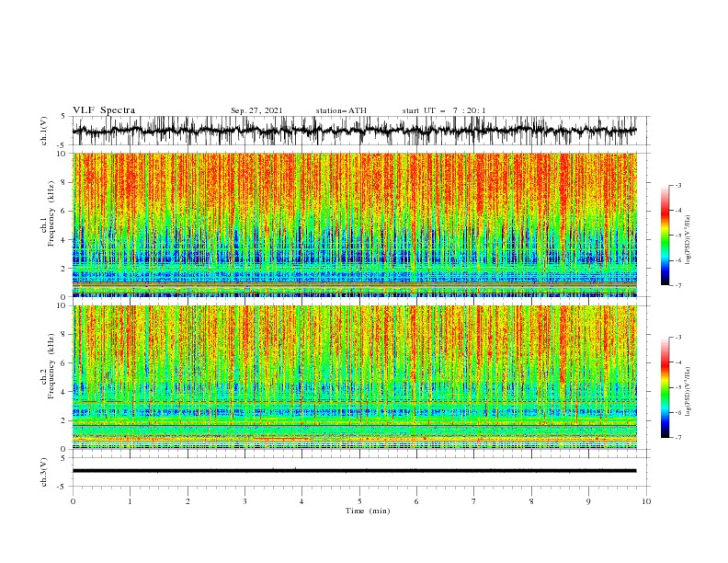Click the "Time (min)" axis label

tap(368, 511)
